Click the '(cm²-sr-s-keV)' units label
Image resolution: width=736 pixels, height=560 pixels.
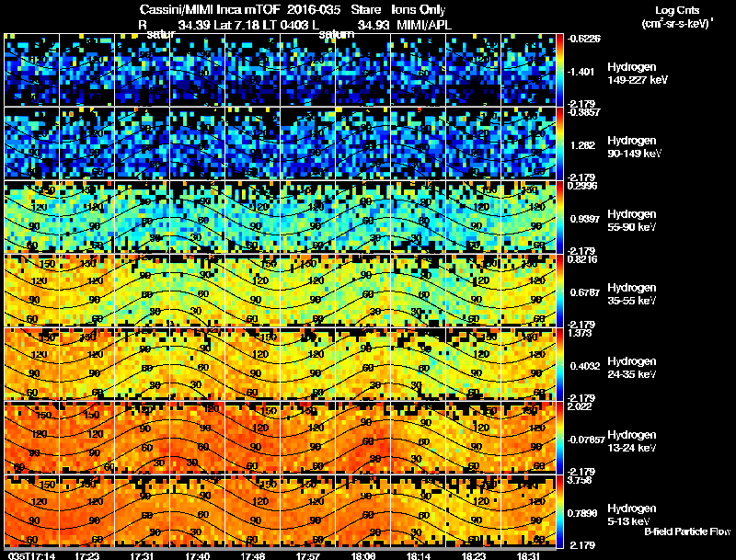click(677, 24)
